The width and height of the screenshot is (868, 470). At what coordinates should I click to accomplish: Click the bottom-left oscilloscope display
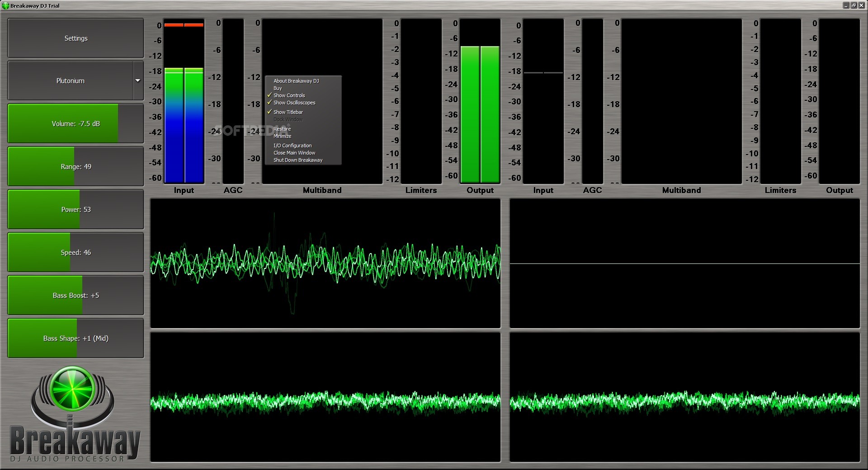[x=325, y=397]
